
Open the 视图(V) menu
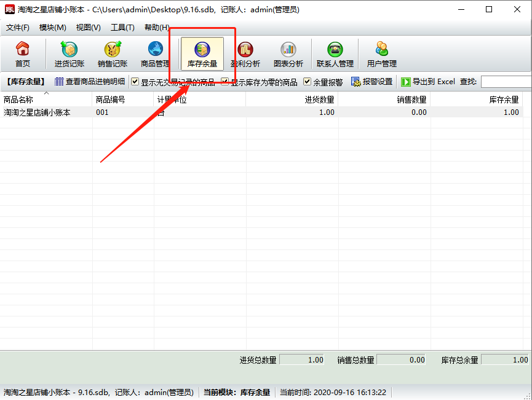click(88, 28)
